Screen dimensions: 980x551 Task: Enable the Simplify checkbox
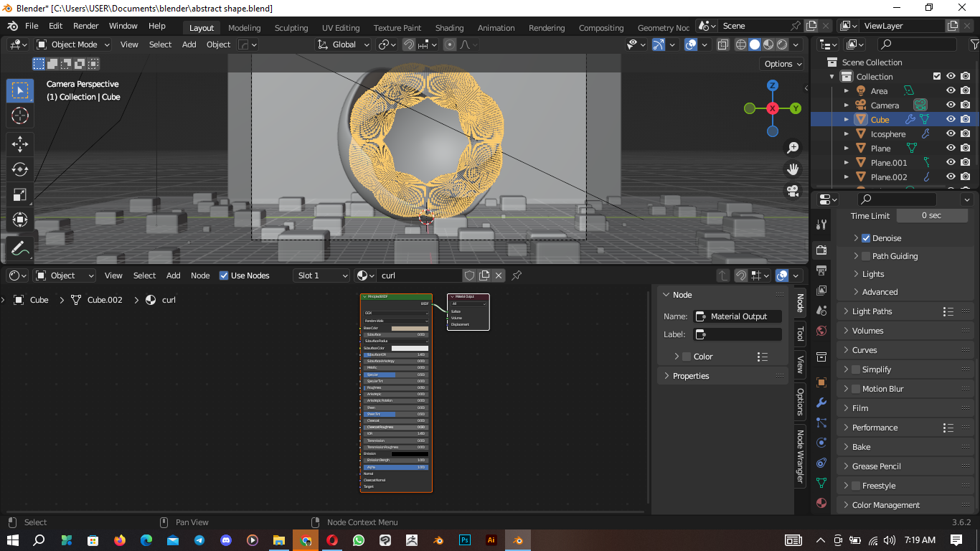[x=856, y=369]
